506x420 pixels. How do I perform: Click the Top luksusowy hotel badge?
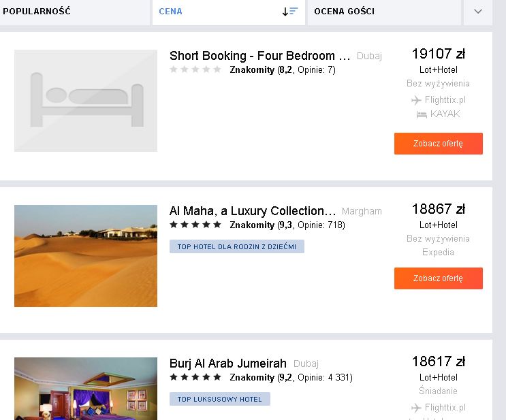click(x=220, y=399)
